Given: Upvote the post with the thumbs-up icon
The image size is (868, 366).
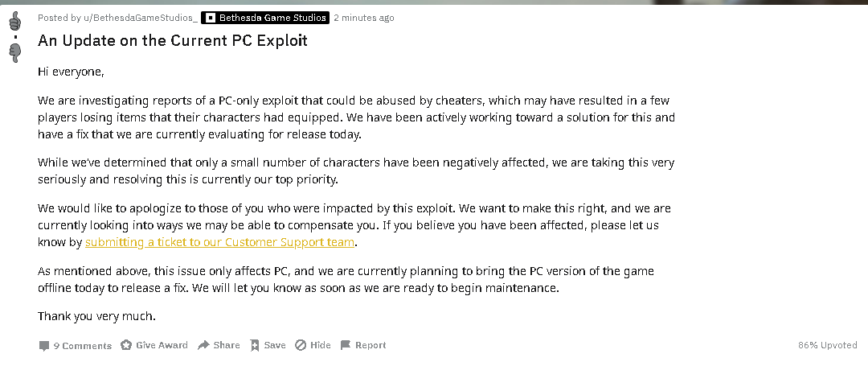Looking at the screenshot, I should 15,21.
